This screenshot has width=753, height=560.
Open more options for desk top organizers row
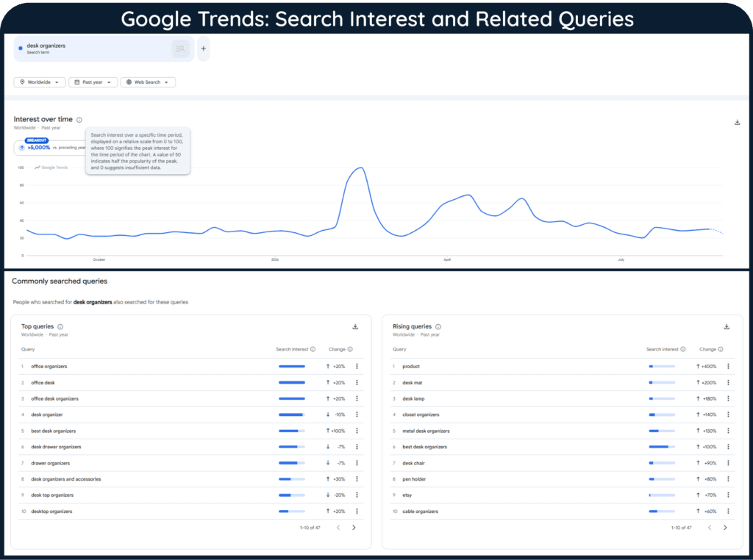coord(357,495)
